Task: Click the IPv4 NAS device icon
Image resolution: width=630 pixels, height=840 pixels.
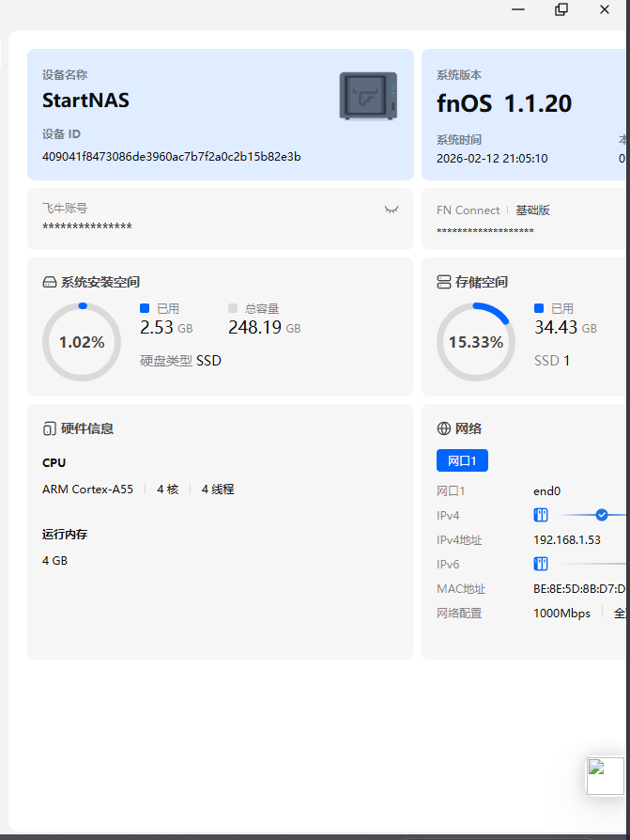Action: 541,515
